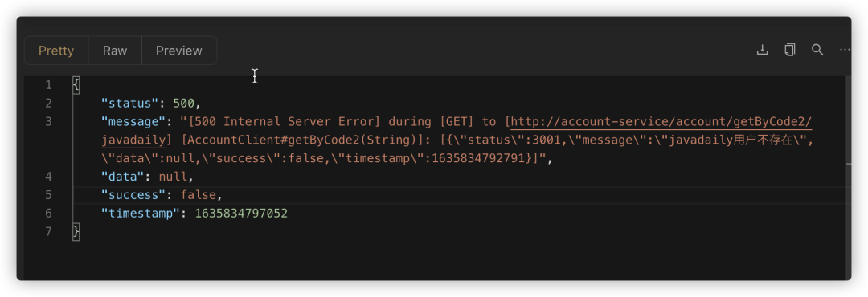Collapse the JSON object at line 1 brace
Screen dimensions: 868x297
76,85
